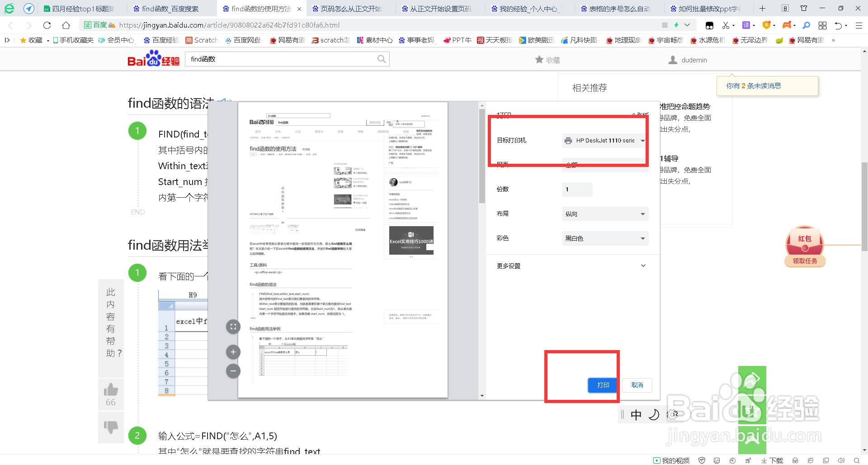Set copies in the 份数 input field
The height and width of the screenshot is (465, 868).
577,189
